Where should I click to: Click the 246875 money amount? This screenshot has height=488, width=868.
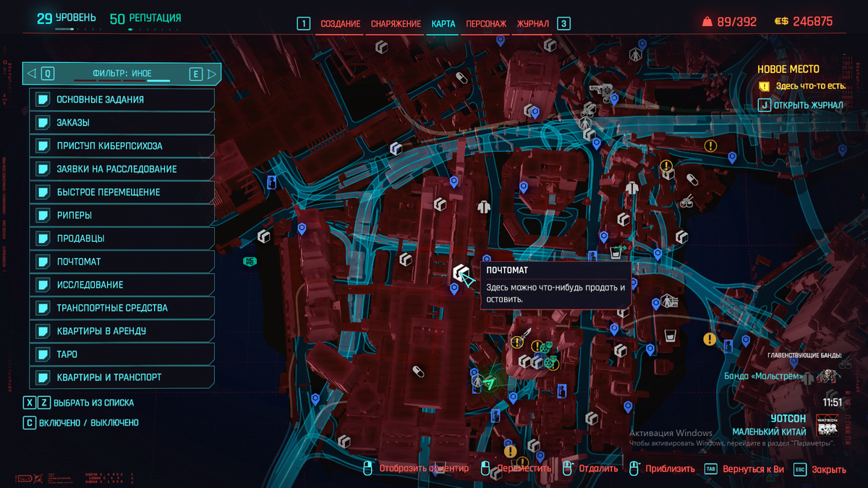[813, 22]
